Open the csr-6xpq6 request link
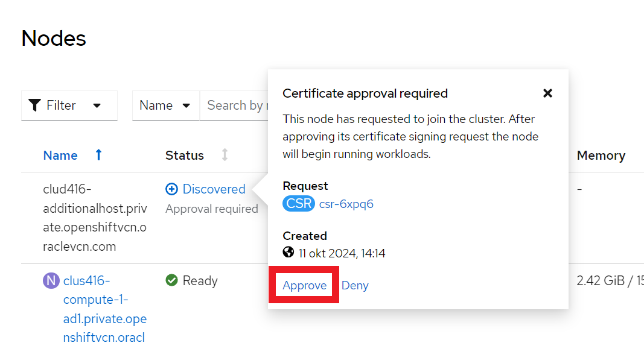This screenshot has width=644, height=343. (346, 204)
